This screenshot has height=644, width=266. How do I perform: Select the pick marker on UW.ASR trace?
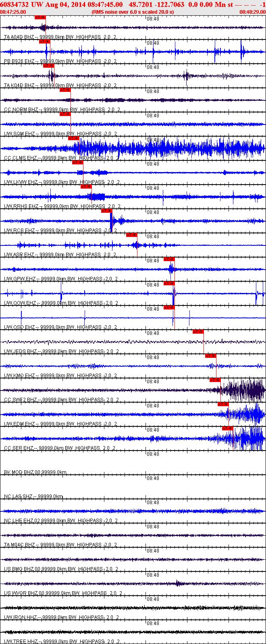coord(132,235)
